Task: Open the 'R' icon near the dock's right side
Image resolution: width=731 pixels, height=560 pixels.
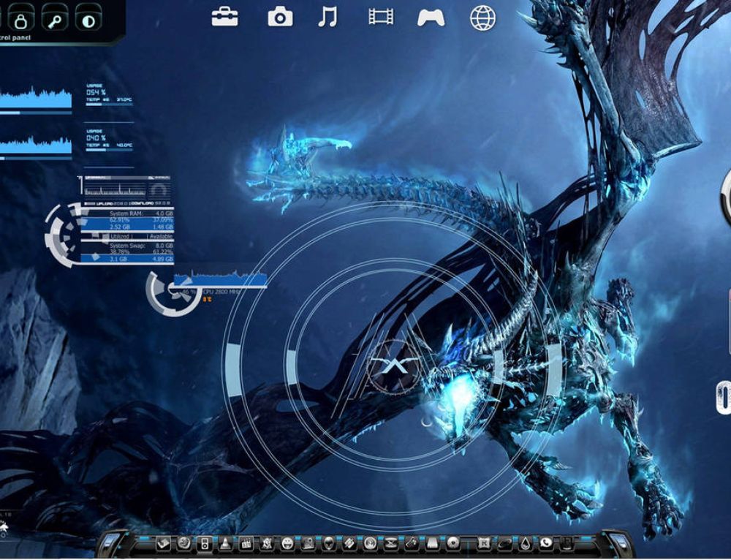Action: coord(485,544)
